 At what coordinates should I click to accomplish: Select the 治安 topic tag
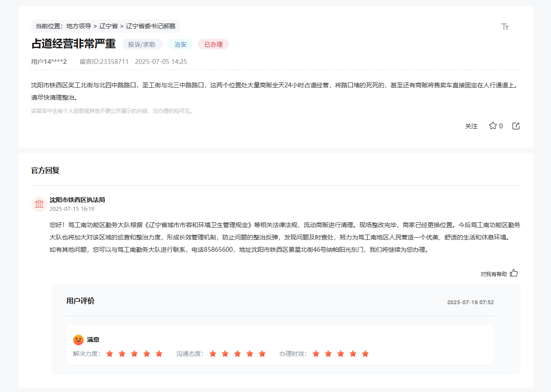click(180, 44)
